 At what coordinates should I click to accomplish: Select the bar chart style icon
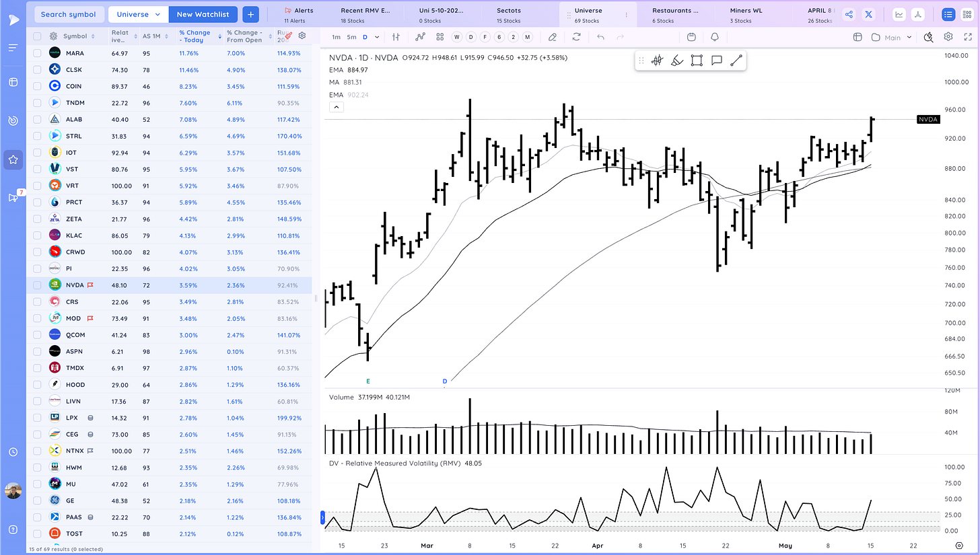click(x=396, y=38)
